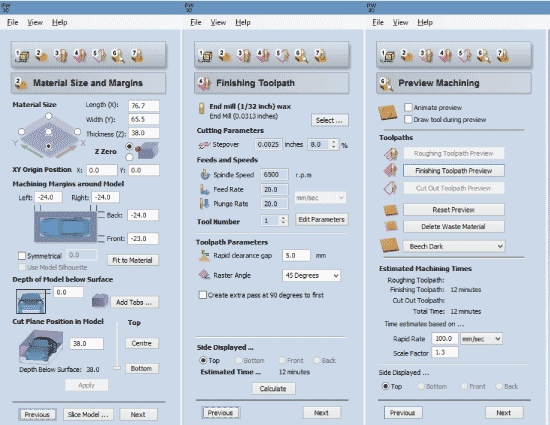Click the Roughing Toolpath Preview icon
The height and width of the screenshot is (425, 550).
[x=390, y=153]
